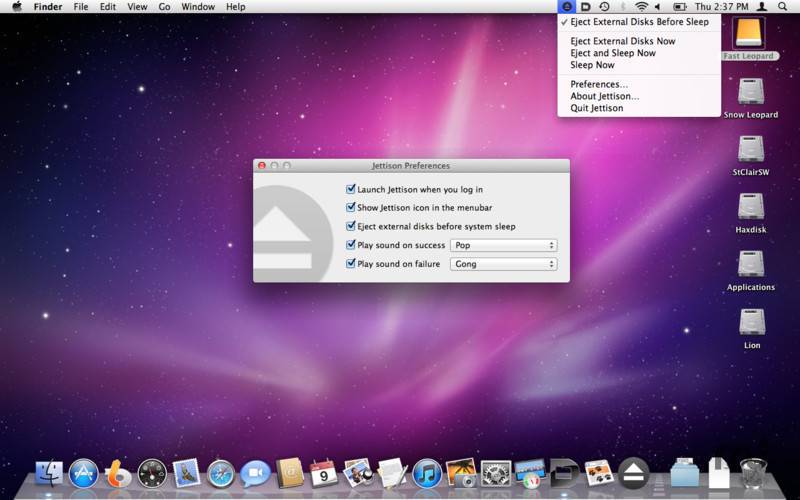Select the Fast Leopard external drive icon
Image resolution: width=800 pixels, height=500 pixels.
coord(748,33)
